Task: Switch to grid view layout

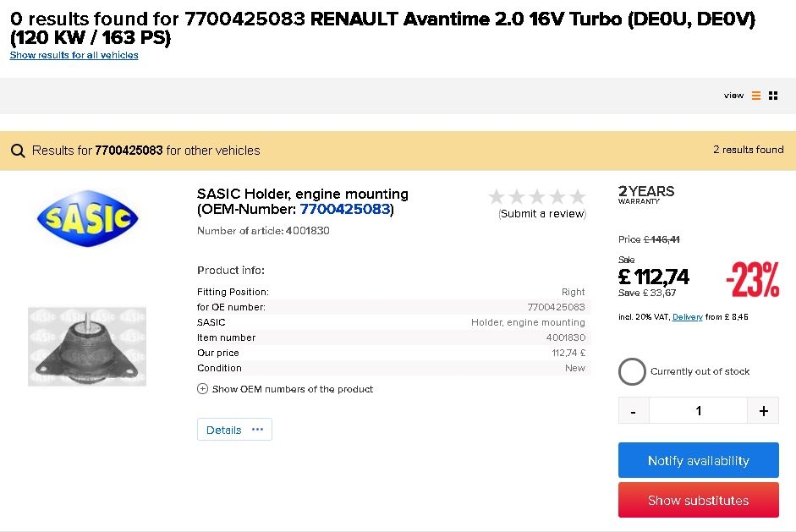Action: tap(773, 96)
